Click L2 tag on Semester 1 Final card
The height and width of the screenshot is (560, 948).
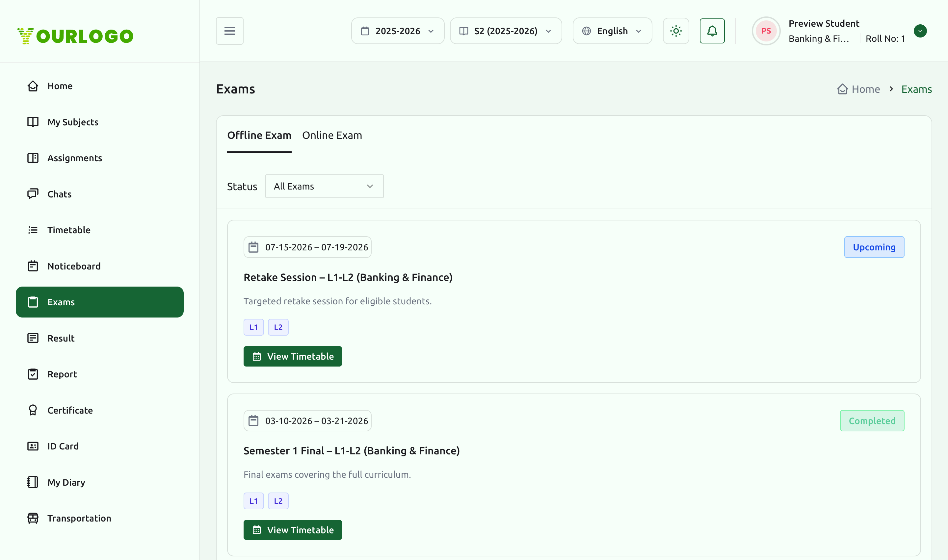pos(278,501)
